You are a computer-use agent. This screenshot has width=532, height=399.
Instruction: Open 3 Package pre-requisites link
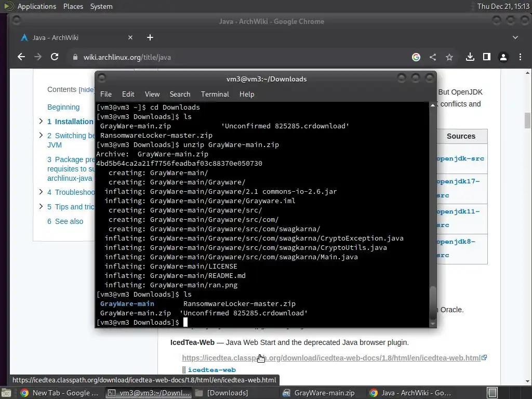tap(71, 169)
